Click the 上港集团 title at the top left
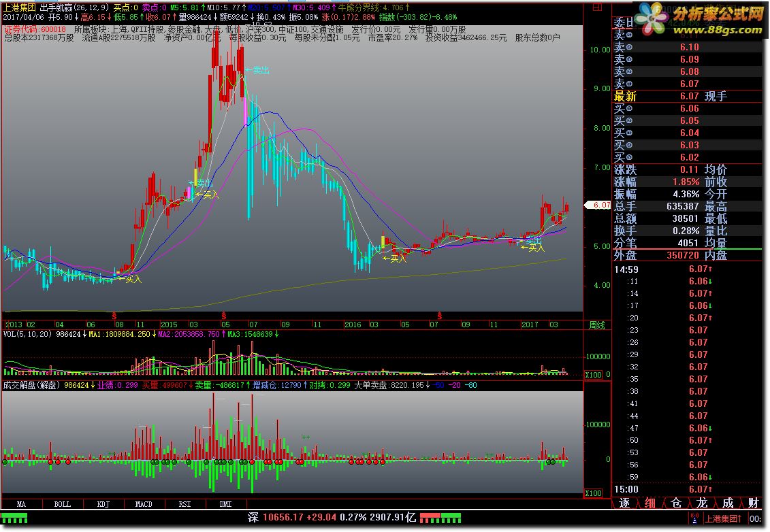 pyautogui.click(x=20, y=7)
